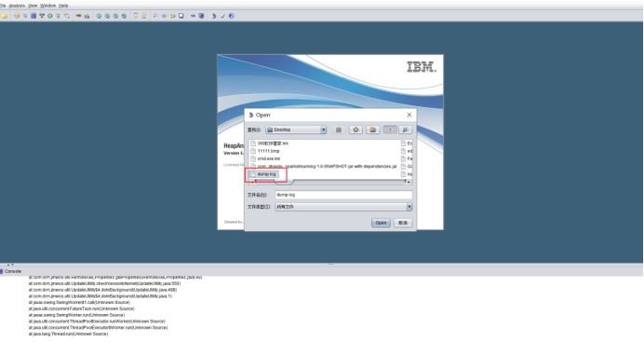Click the file name input field
This screenshot has height=342, width=644.
pyautogui.click(x=343, y=195)
